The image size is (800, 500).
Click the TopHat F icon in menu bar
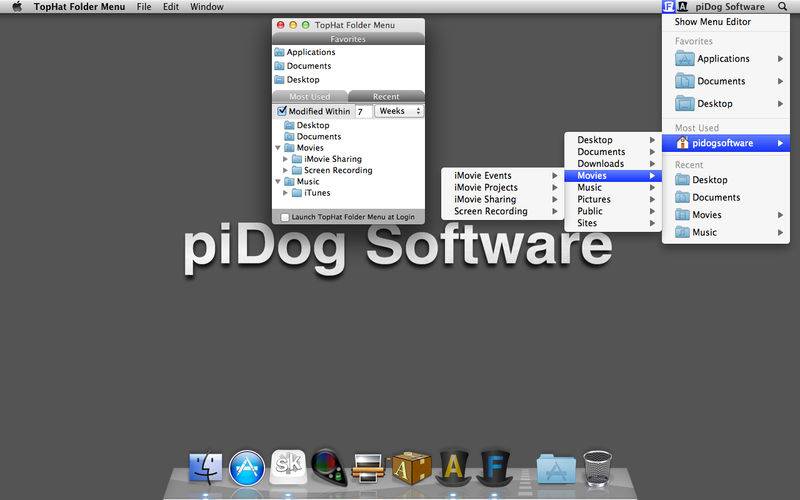point(668,7)
